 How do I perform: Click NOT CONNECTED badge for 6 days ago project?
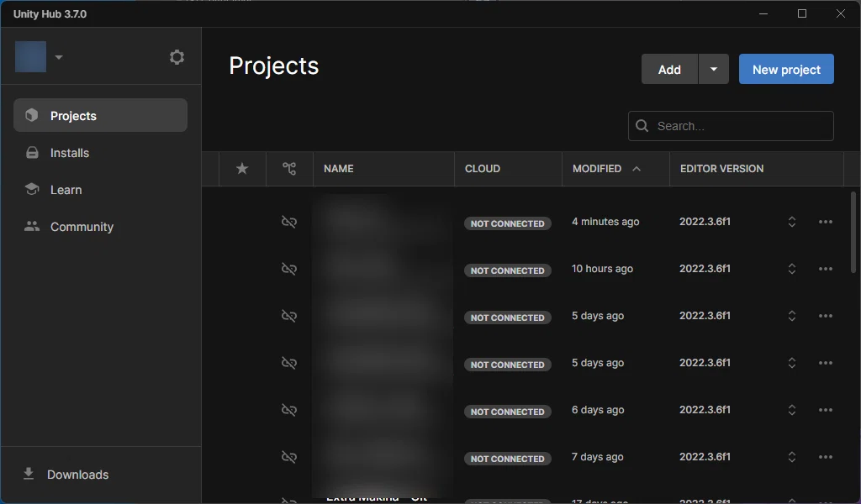[507, 412]
